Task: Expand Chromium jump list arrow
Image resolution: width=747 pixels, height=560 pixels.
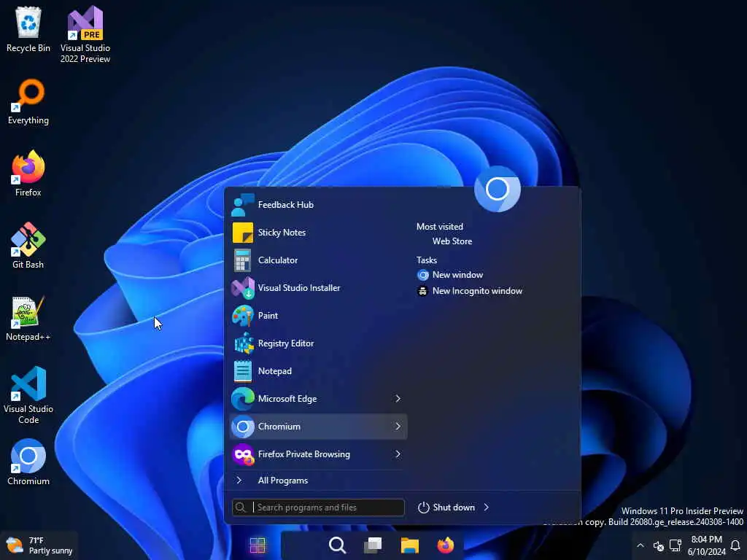Action: pos(398,426)
